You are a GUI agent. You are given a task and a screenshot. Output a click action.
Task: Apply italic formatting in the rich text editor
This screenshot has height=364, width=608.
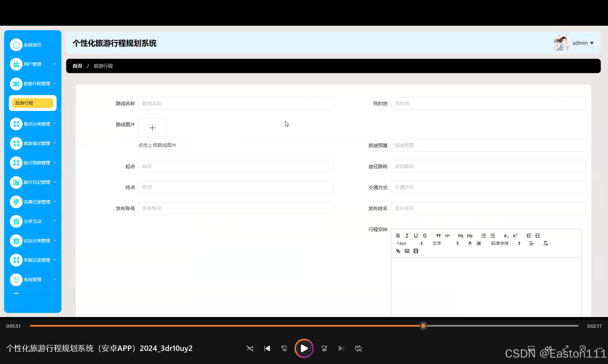(x=407, y=236)
